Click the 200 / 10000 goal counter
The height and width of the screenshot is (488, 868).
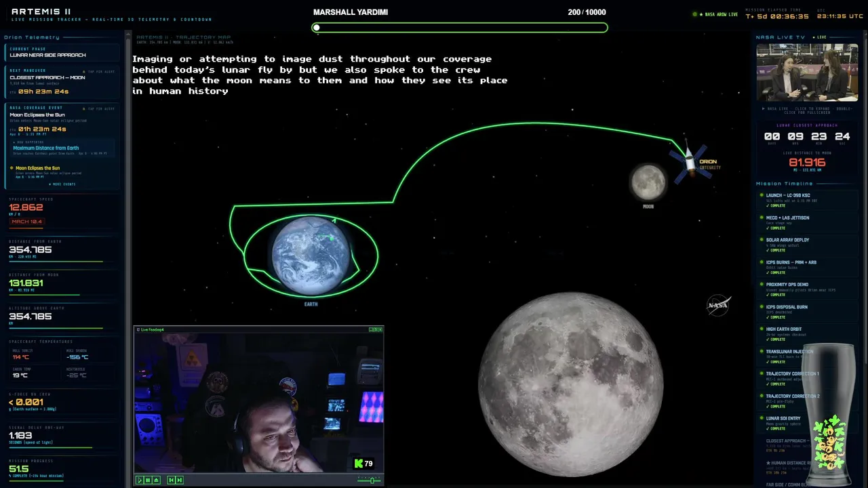pos(587,12)
